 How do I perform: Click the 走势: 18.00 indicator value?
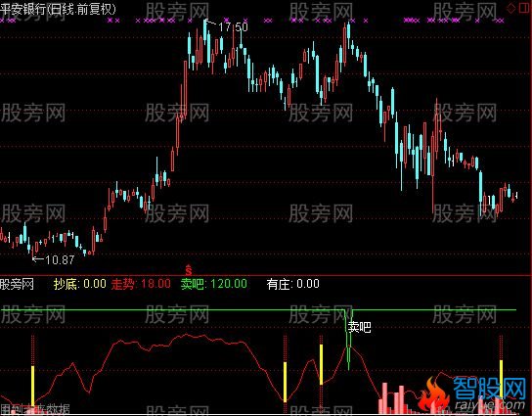(141, 284)
